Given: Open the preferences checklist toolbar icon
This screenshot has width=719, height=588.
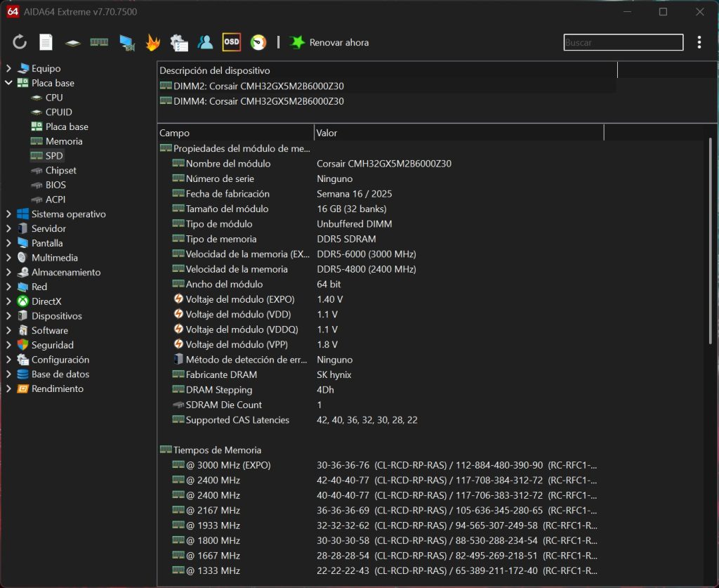Looking at the screenshot, I should 179,43.
